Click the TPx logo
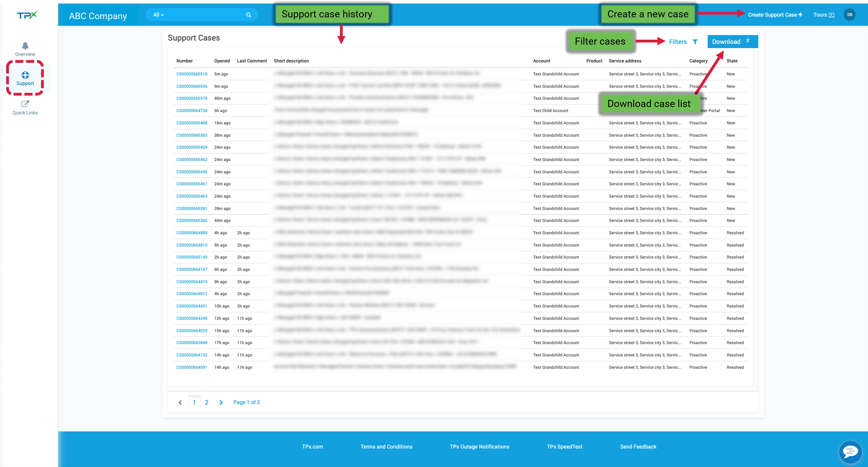868x467 pixels. point(28,15)
